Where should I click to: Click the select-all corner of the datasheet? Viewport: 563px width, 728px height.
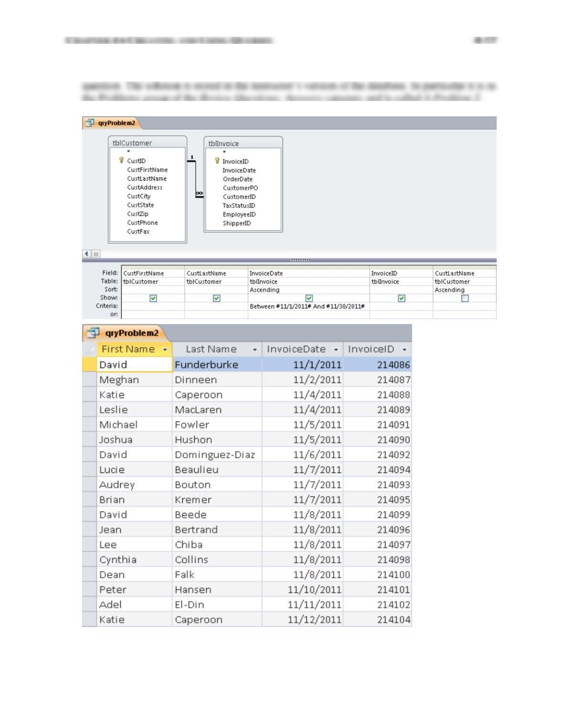(89, 349)
